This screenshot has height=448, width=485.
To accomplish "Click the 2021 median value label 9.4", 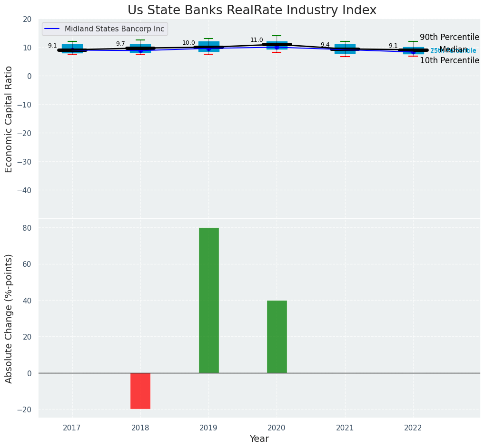I will point(325,45).
